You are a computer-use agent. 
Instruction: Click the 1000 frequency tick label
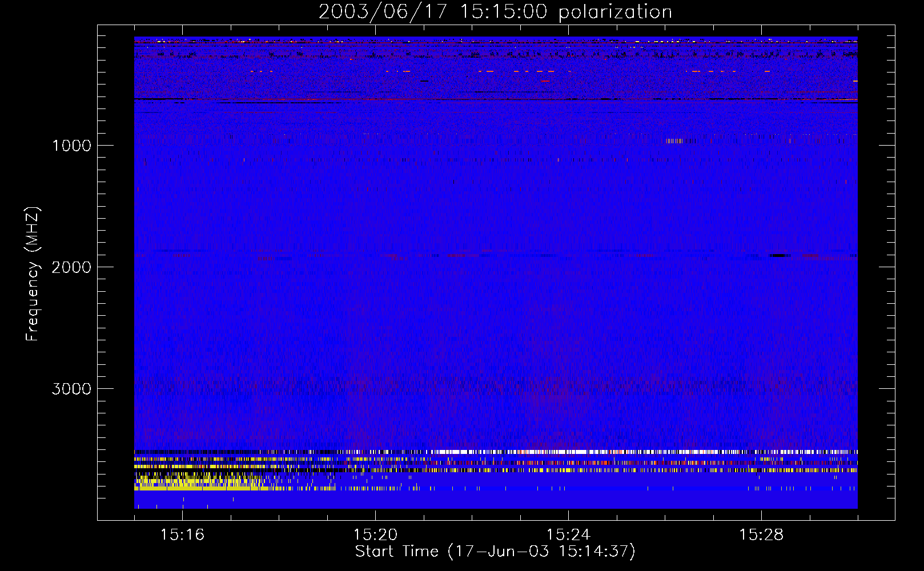point(71,146)
